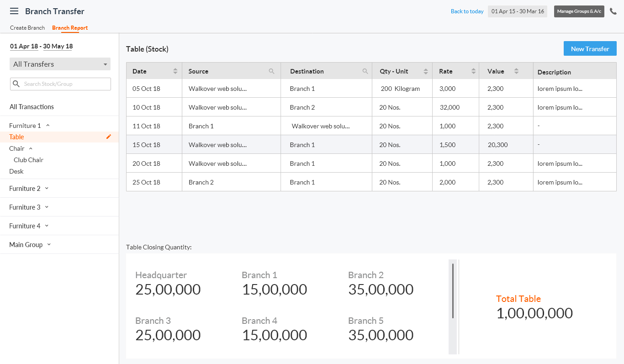
Task: Collapse the Furniture 1 group
Action: tap(48, 126)
